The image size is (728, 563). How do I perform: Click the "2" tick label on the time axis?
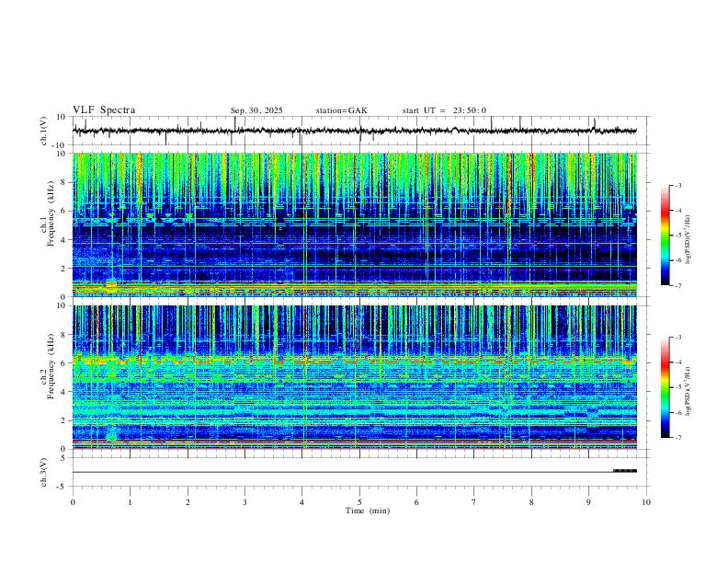point(188,502)
